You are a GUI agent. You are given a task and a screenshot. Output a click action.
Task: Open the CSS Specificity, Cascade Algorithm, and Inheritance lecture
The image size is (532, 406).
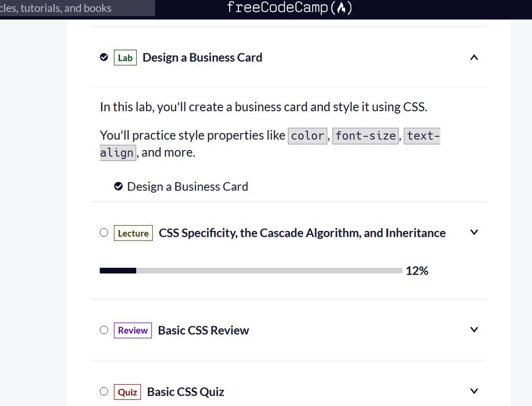302,233
